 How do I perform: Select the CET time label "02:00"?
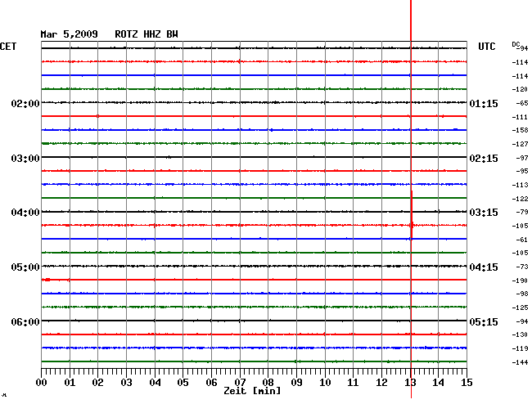coord(25,103)
